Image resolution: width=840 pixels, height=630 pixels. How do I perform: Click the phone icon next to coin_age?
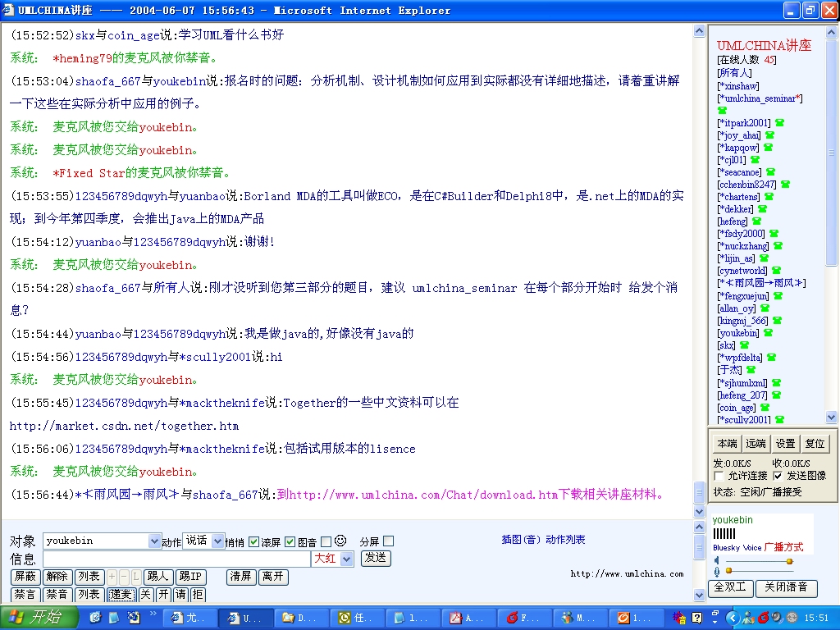(x=765, y=408)
